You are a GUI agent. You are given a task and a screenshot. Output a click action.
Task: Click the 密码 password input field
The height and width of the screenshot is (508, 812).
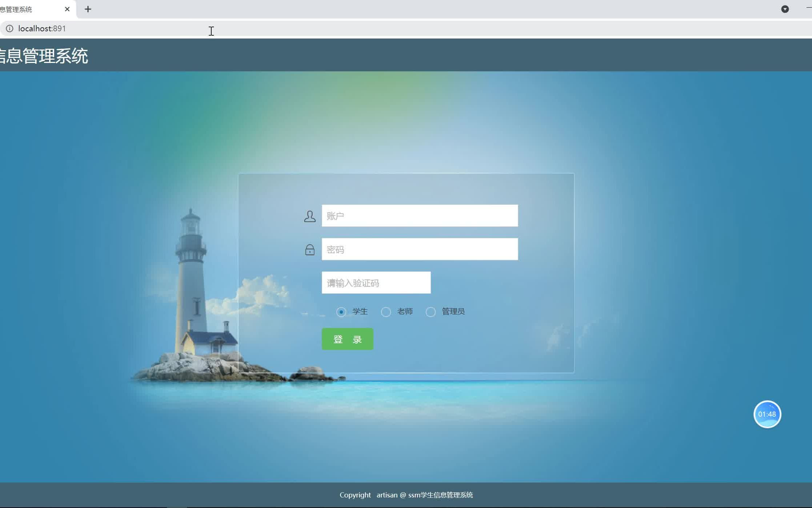(420, 249)
